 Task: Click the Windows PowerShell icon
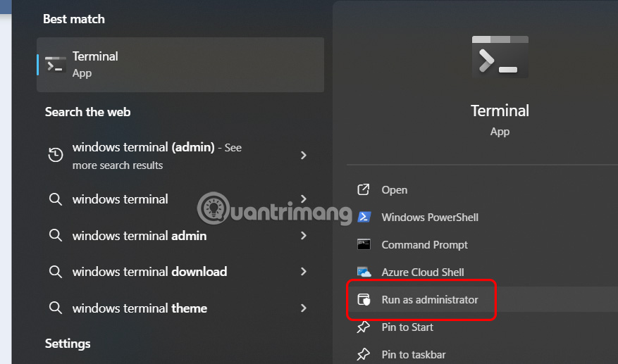click(x=364, y=217)
